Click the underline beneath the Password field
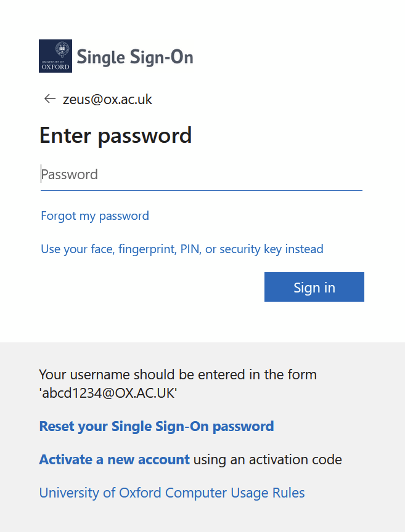 click(x=201, y=191)
